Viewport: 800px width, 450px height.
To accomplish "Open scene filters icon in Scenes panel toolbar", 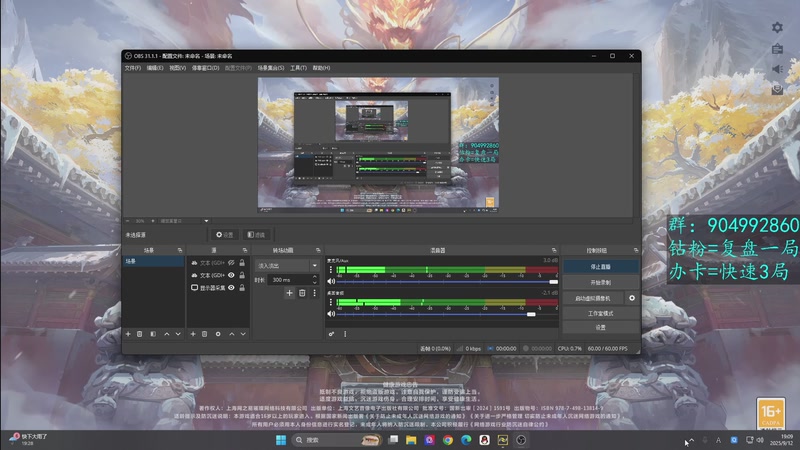I will [153, 334].
